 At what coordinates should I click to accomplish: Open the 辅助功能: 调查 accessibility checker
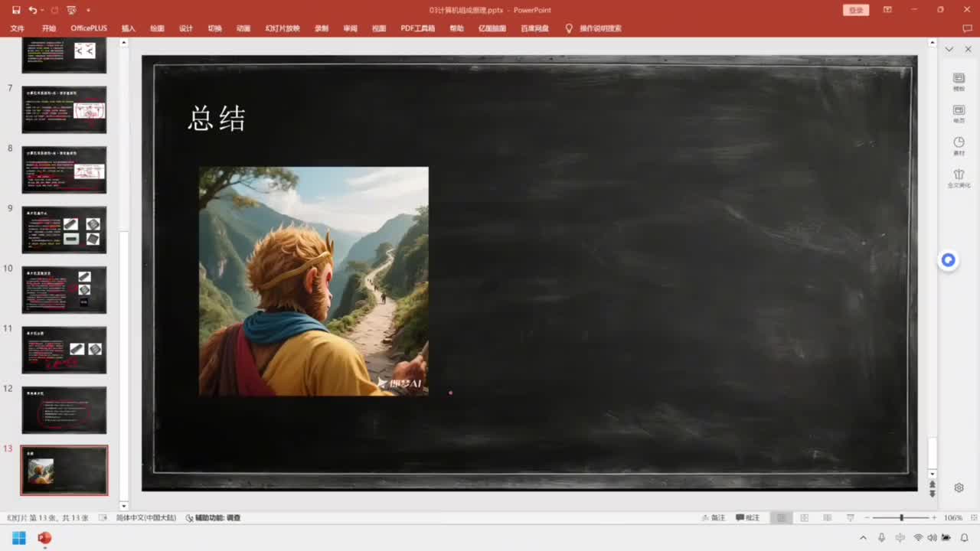(213, 518)
